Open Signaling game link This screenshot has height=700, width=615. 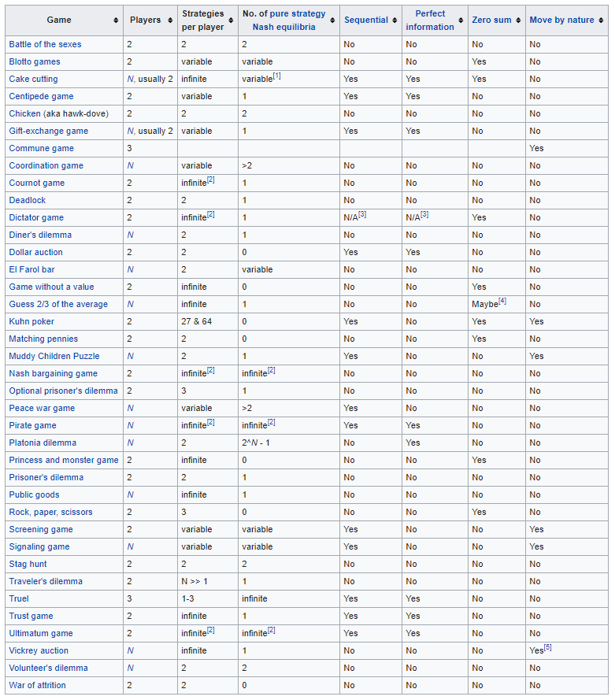(x=39, y=547)
